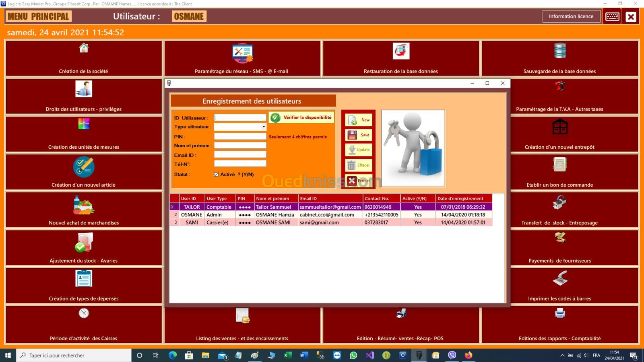Screen dimensions: 644x362
Task: Toggle the Activé status checkbox
Action: (x=216, y=175)
